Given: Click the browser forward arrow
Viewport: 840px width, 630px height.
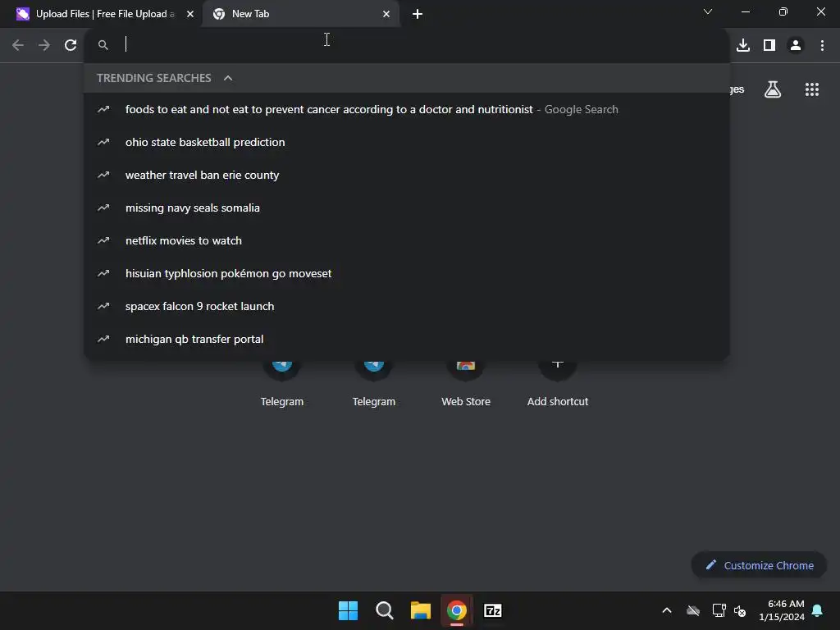Looking at the screenshot, I should pos(44,45).
